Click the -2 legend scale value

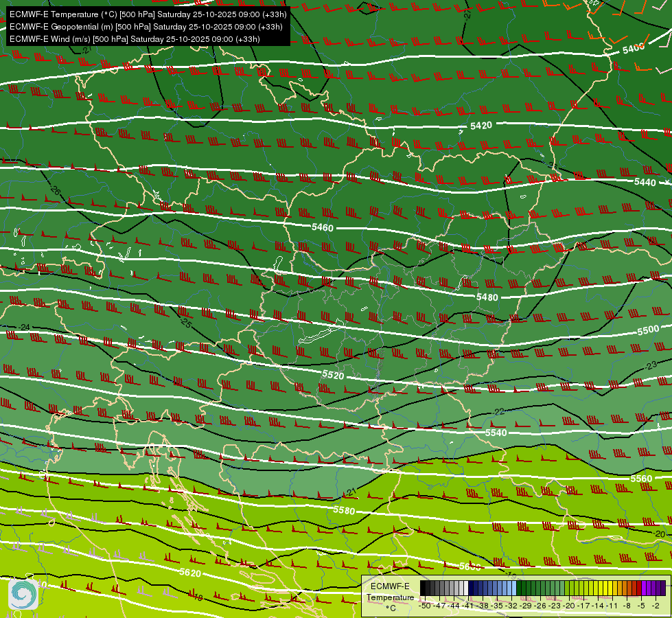click(x=656, y=606)
